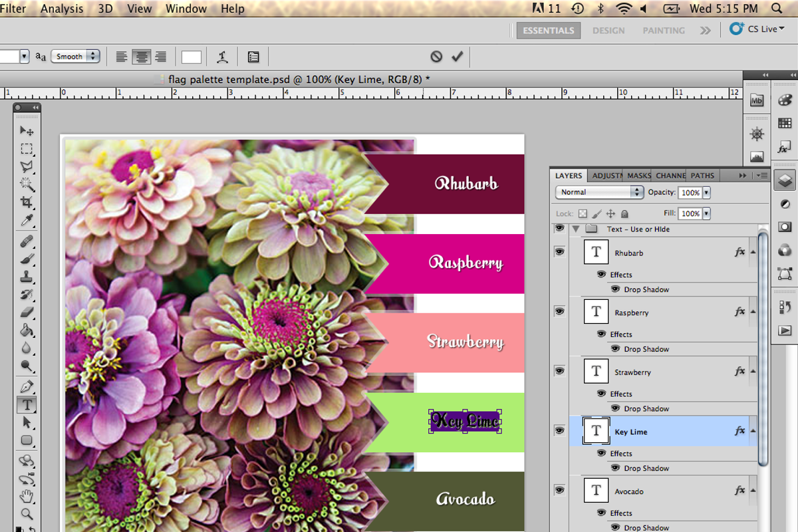Toggle Key Lime Effects visibility

601,453
